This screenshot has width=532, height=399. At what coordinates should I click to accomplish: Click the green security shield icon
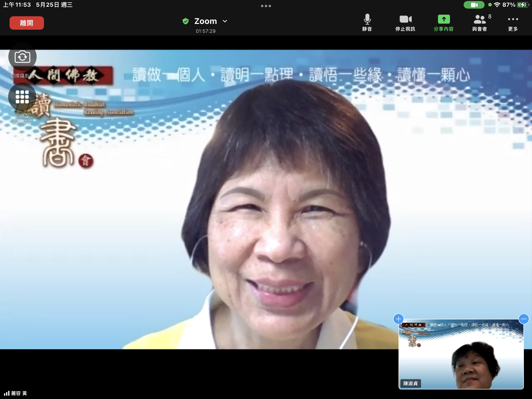185,21
